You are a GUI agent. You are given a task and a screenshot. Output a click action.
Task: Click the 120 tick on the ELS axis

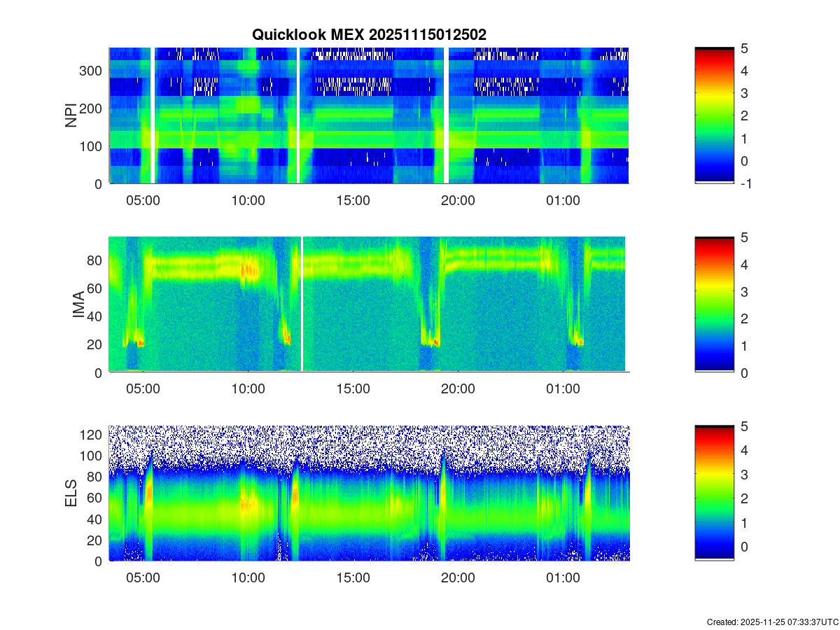tap(92, 435)
